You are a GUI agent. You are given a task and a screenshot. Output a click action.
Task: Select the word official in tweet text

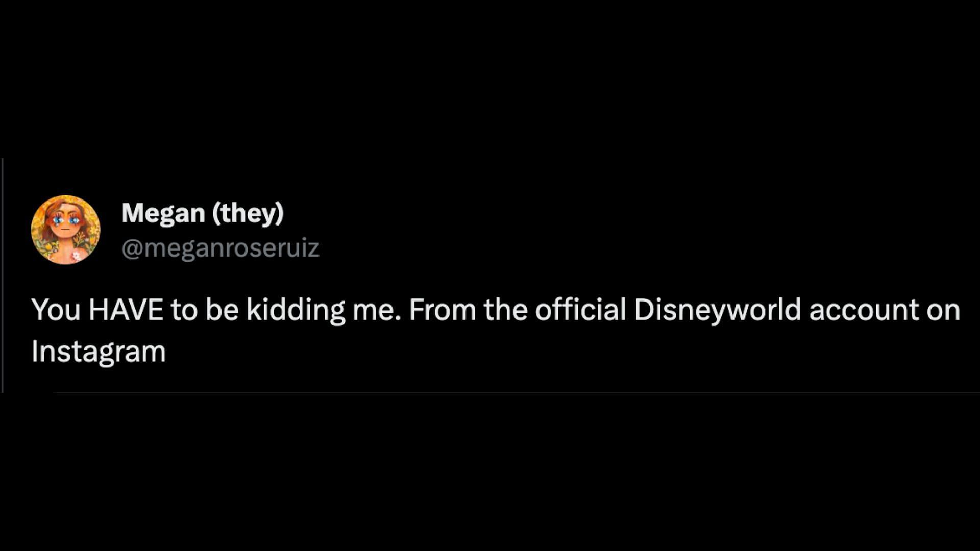coord(580,309)
